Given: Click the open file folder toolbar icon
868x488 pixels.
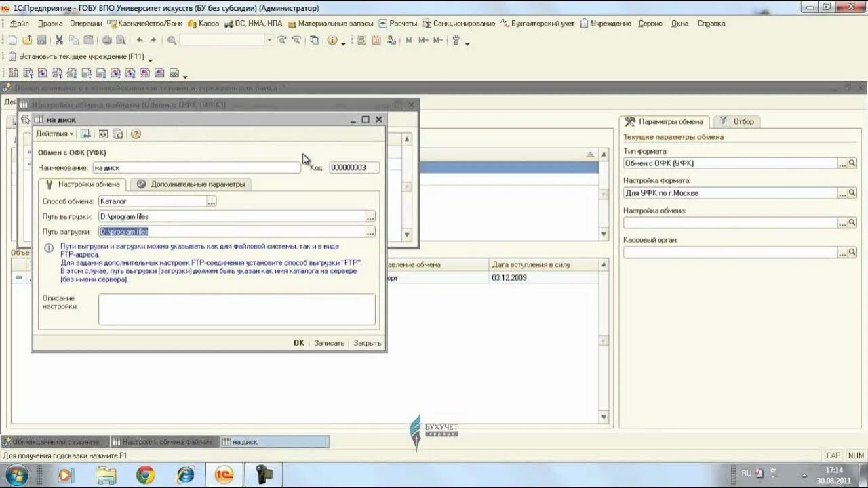Looking at the screenshot, I should [x=27, y=41].
